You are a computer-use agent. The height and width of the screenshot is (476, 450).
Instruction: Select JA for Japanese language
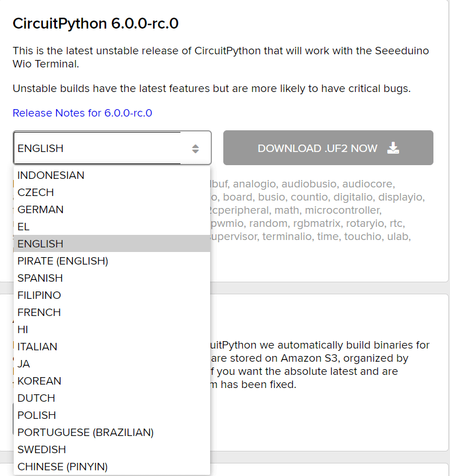tap(23, 363)
